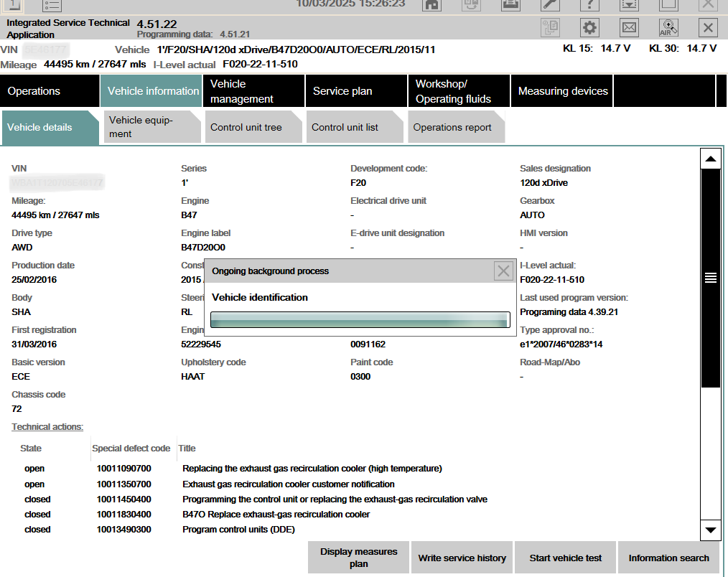Click the AWD drive type value
This screenshot has width=728, height=577.
click(x=22, y=248)
